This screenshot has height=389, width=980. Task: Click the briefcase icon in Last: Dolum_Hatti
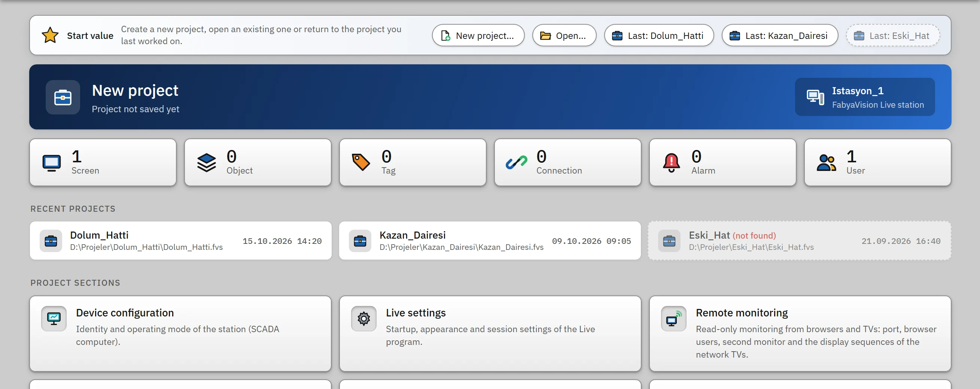click(x=617, y=36)
